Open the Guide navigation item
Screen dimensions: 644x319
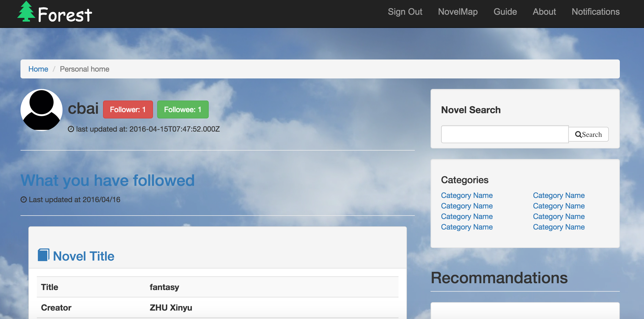pos(505,12)
